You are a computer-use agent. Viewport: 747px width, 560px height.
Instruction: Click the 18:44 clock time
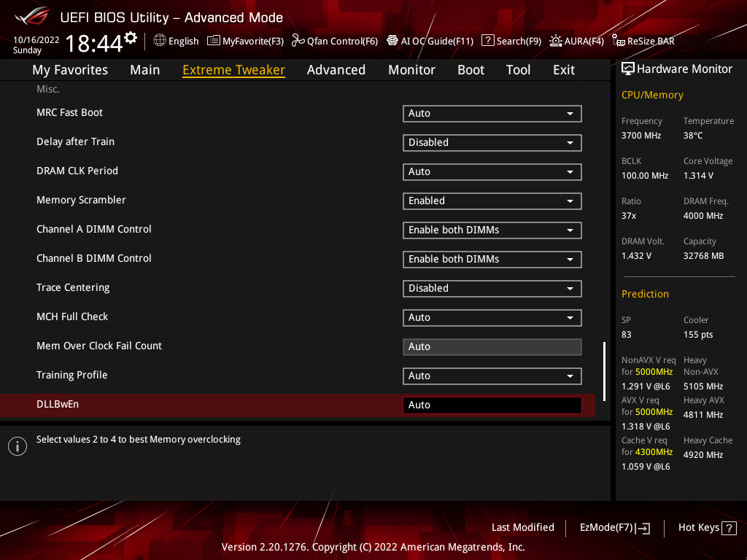coord(94,44)
